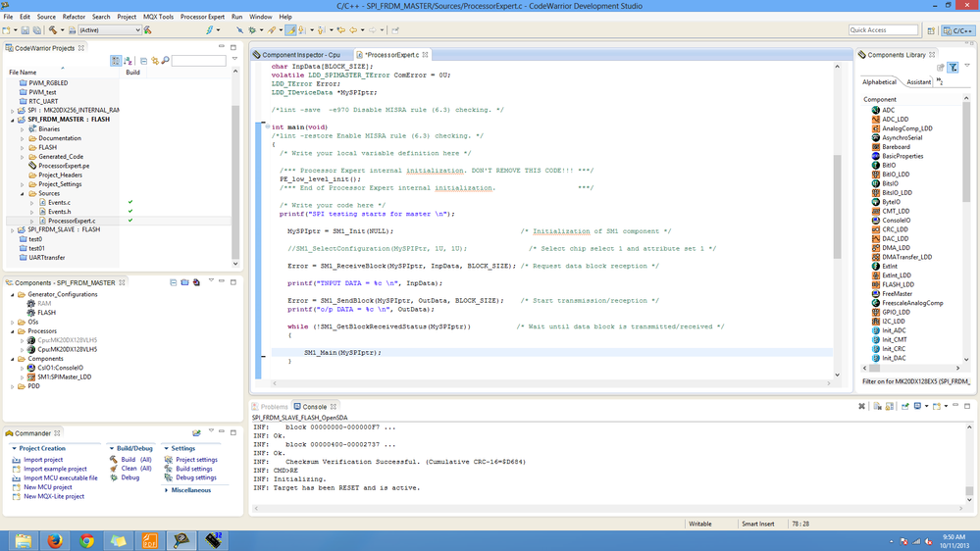Click the Commander panel open-project icon

coord(196,433)
